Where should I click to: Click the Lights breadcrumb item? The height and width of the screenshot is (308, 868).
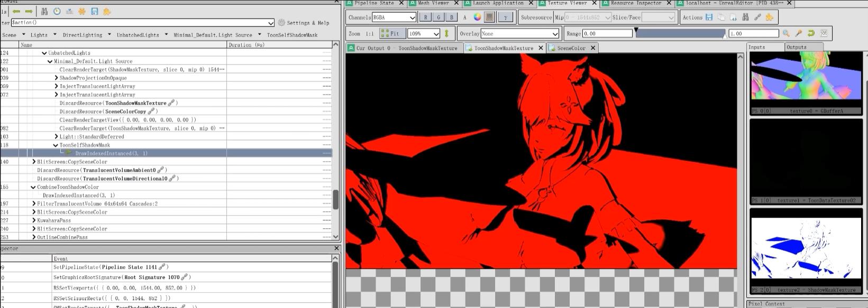tap(39, 35)
